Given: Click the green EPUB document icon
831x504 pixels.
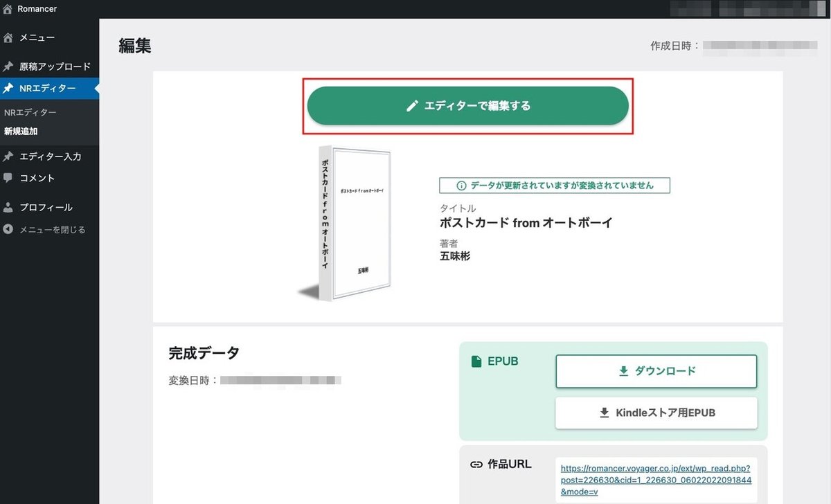Looking at the screenshot, I should tap(477, 361).
